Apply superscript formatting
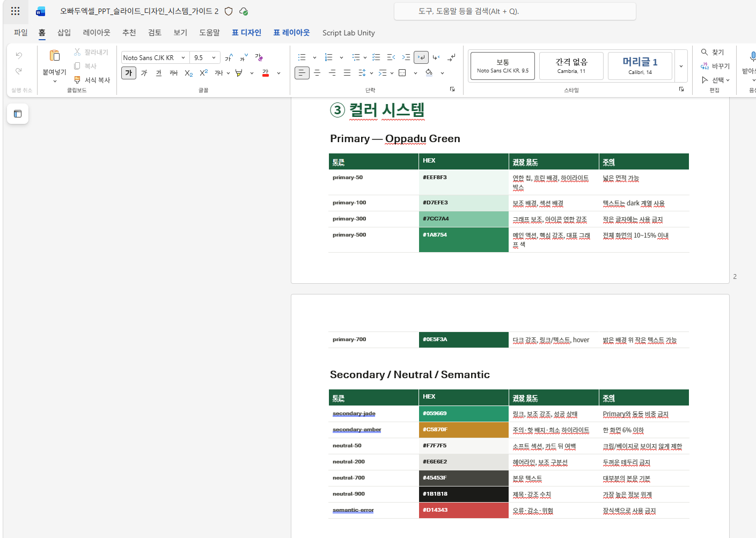Viewport: 756px width, 538px height. tap(204, 73)
